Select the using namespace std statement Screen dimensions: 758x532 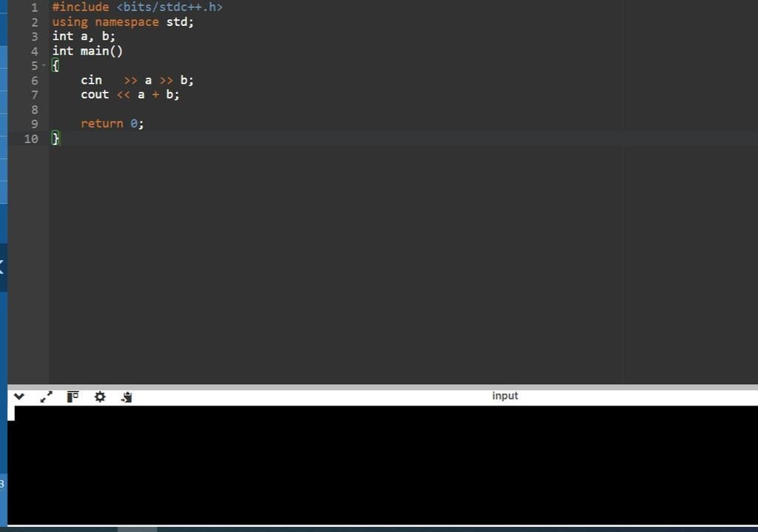(x=122, y=22)
